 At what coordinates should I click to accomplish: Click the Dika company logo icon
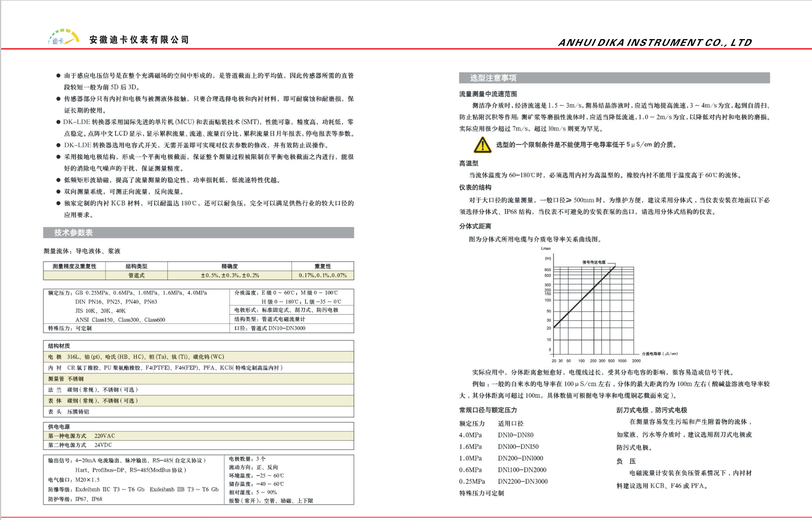(x=64, y=37)
